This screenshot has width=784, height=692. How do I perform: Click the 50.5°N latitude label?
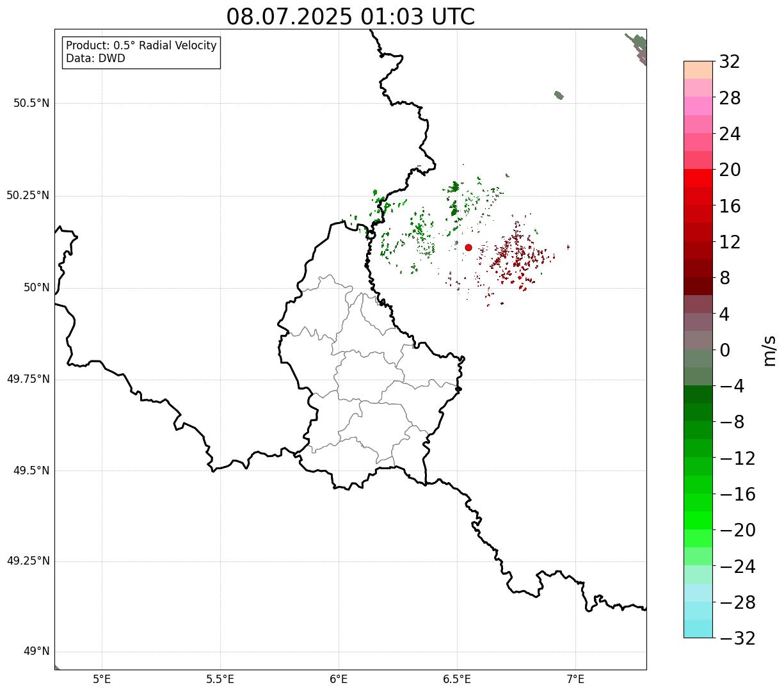click(x=31, y=104)
